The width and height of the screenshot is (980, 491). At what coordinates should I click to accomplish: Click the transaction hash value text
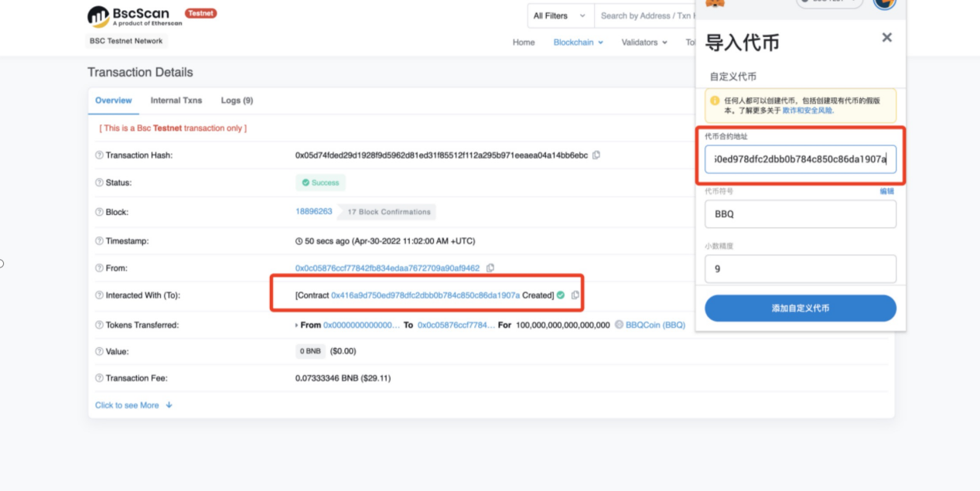(x=442, y=155)
